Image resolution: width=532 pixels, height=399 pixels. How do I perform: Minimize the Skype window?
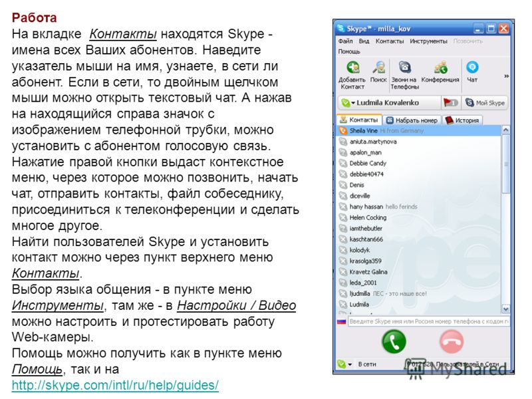(x=478, y=29)
